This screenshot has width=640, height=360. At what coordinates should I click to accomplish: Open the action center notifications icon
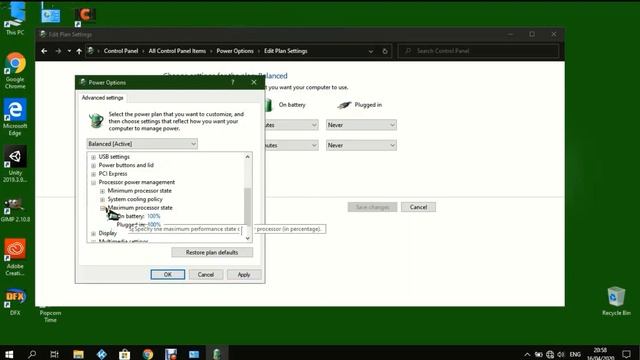pyautogui.click(x=626, y=354)
